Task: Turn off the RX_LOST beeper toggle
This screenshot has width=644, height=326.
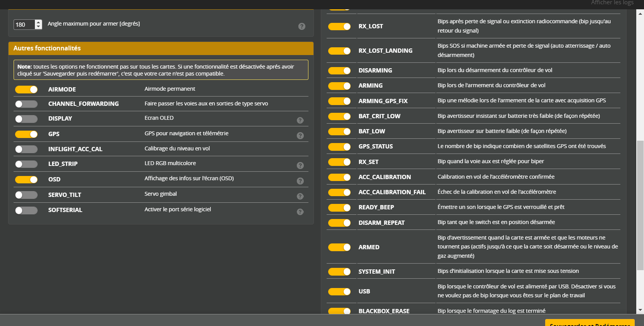Action: click(339, 26)
